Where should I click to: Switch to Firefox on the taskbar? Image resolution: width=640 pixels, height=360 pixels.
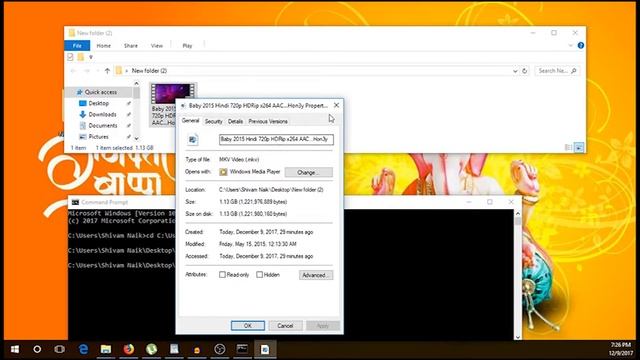(x=129, y=349)
